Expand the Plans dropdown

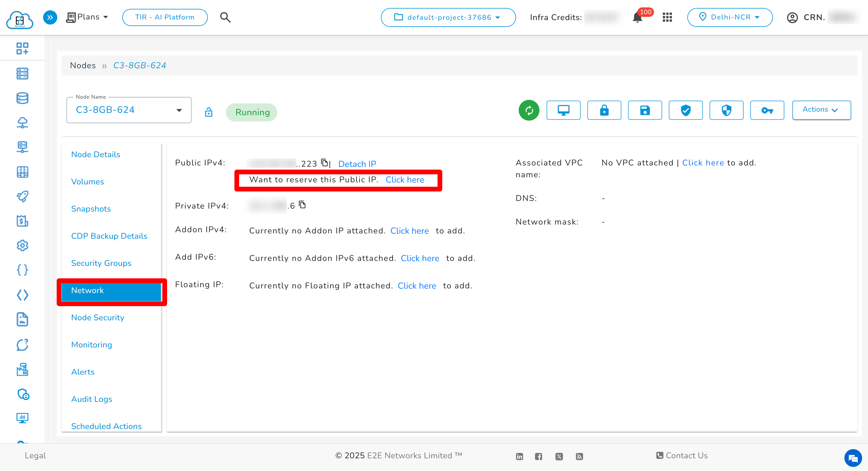click(x=87, y=17)
